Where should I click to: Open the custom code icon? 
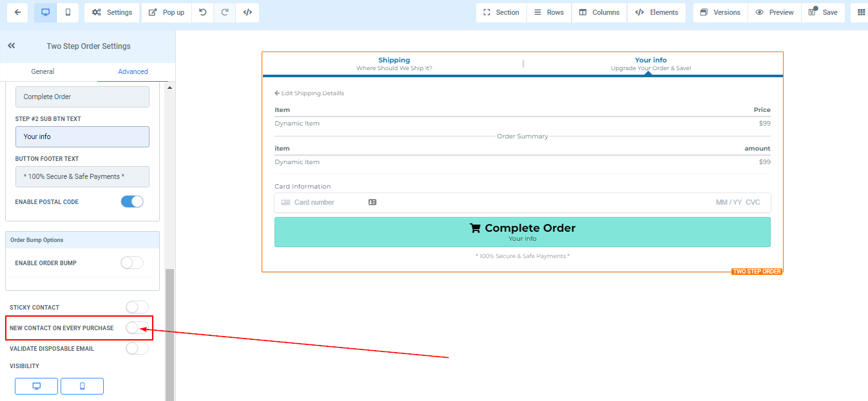(247, 12)
